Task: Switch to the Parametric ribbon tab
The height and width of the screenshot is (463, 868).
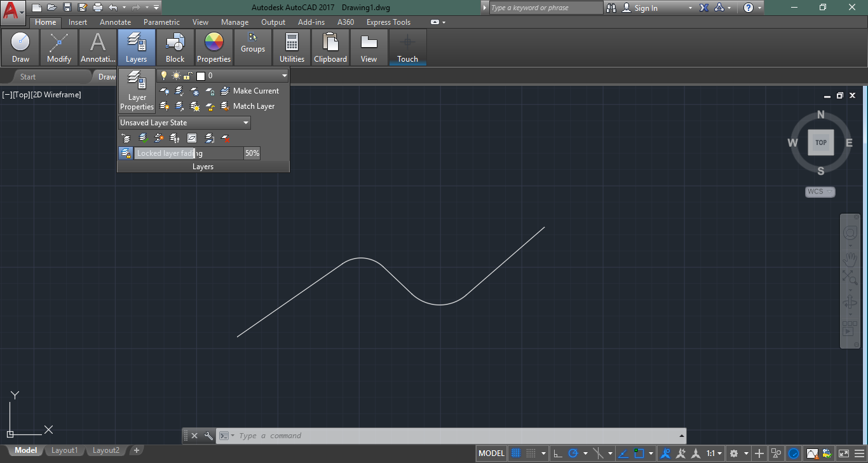Action: (161, 22)
